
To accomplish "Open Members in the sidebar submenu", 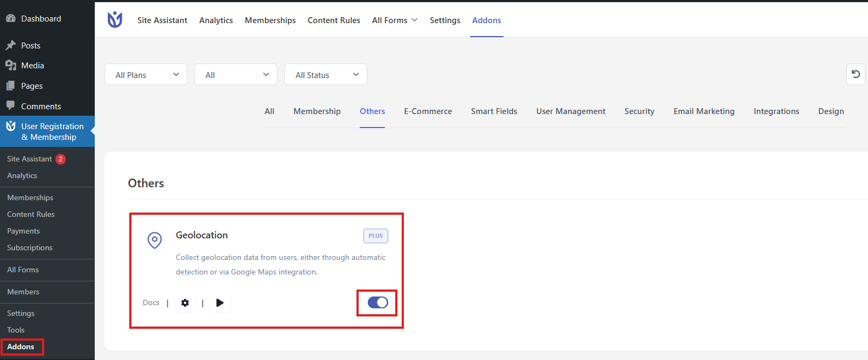I will 23,292.
